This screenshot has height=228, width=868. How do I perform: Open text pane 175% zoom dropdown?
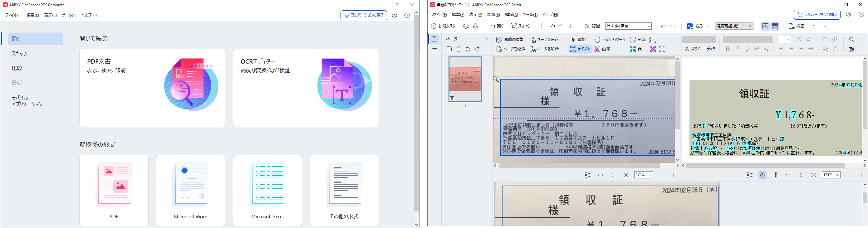pyautogui.click(x=831, y=175)
